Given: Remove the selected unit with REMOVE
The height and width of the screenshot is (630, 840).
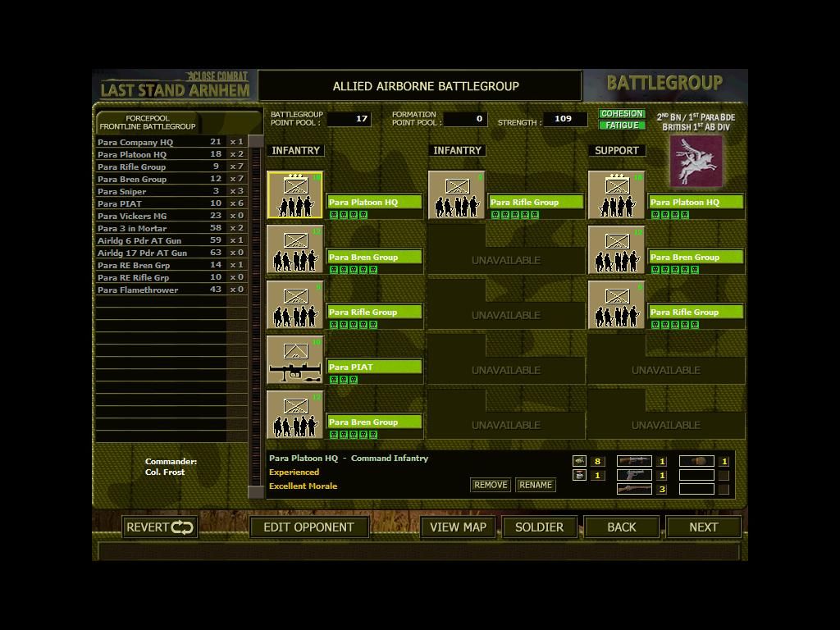Looking at the screenshot, I should (491, 485).
